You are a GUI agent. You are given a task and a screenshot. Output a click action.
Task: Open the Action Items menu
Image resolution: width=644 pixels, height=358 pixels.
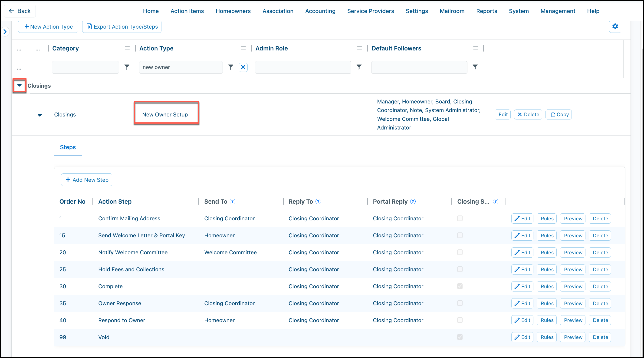pyautogui.click(x=187, y=11)
